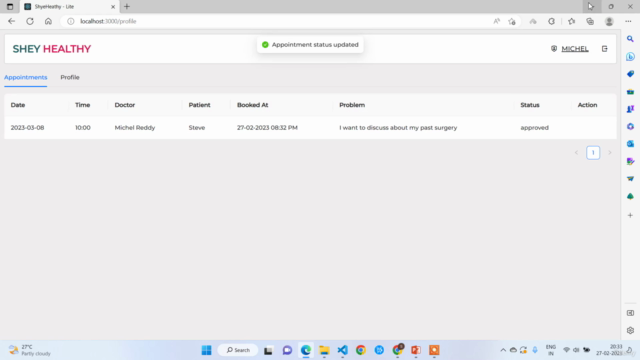Reload the page with refresh icon

click(x=30, y=21)
